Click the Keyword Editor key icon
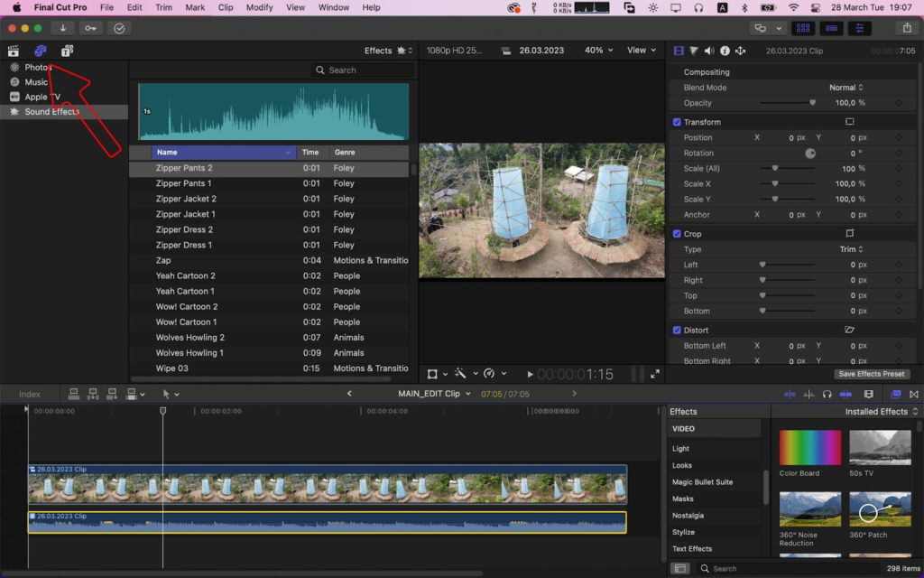 pos(90,28)
